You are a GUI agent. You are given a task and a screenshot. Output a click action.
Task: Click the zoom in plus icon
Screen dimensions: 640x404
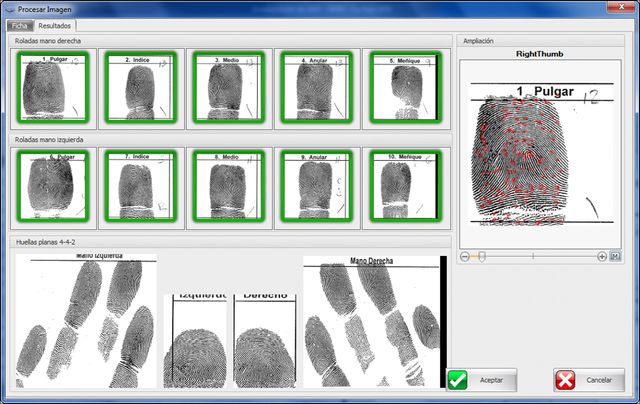[602, 256]
